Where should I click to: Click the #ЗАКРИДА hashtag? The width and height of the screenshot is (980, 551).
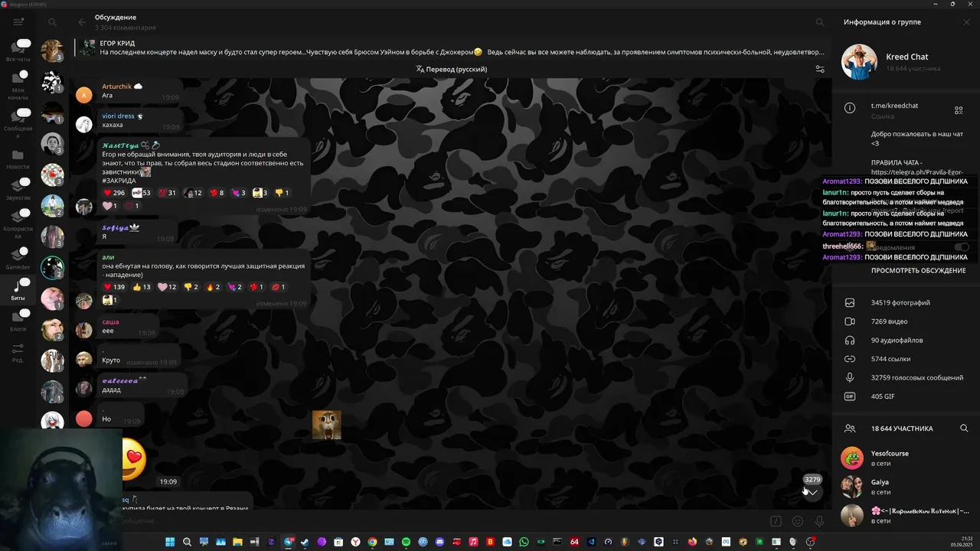119,181
